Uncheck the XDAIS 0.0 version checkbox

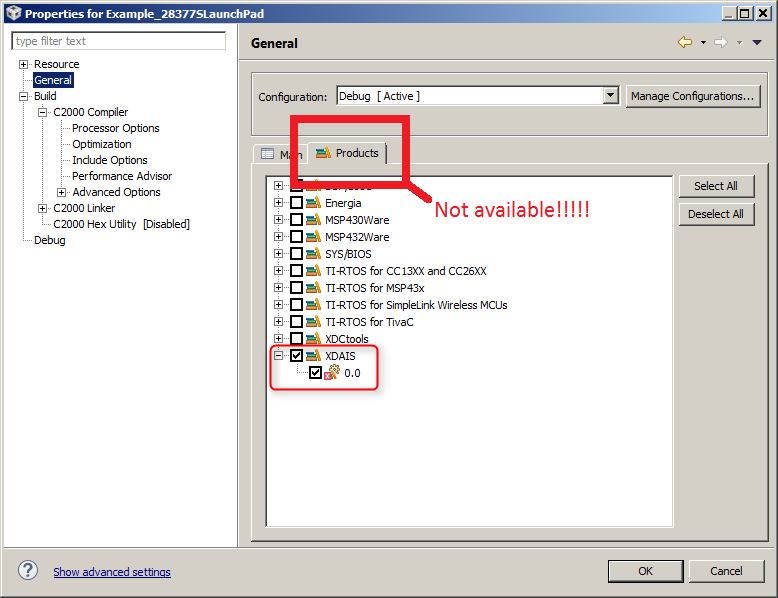[315, 372]
